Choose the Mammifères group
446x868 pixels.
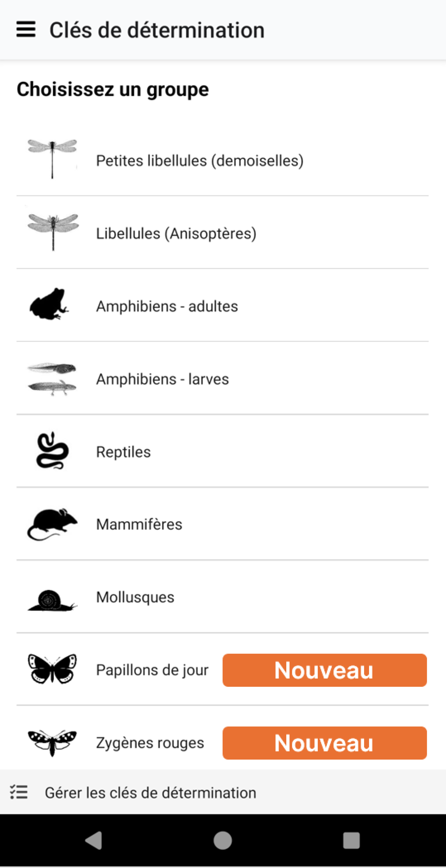click(139, 524)
